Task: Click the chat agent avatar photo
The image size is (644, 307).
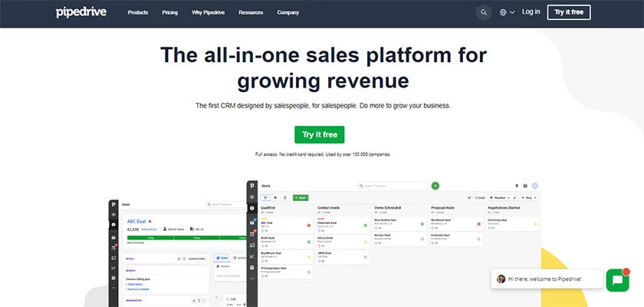Action: (501, 279)
